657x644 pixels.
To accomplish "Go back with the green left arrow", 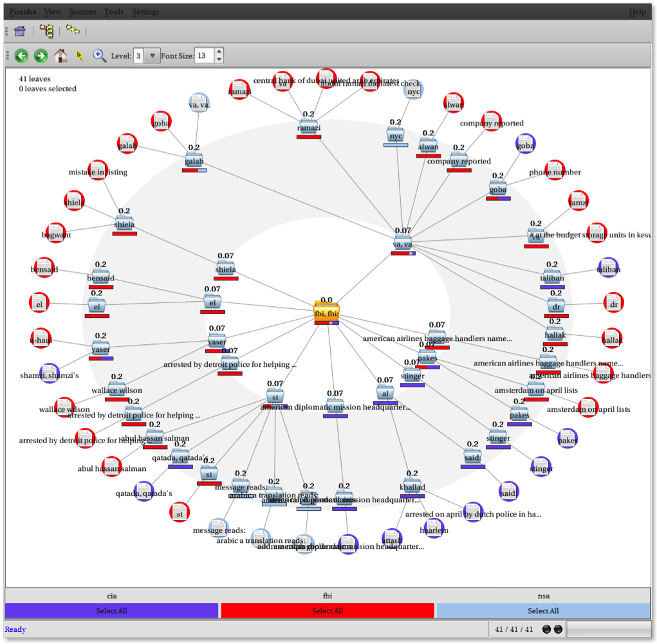I will [x=21, y=56].
